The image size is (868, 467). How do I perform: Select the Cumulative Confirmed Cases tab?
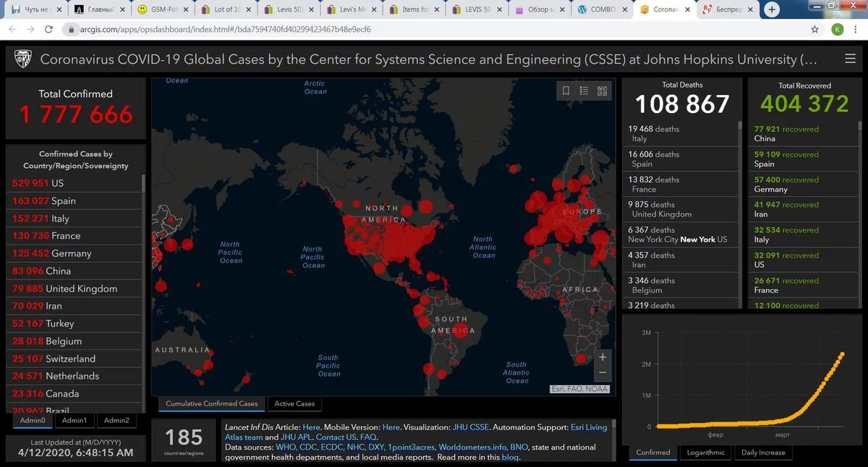(x=211, y=403)
